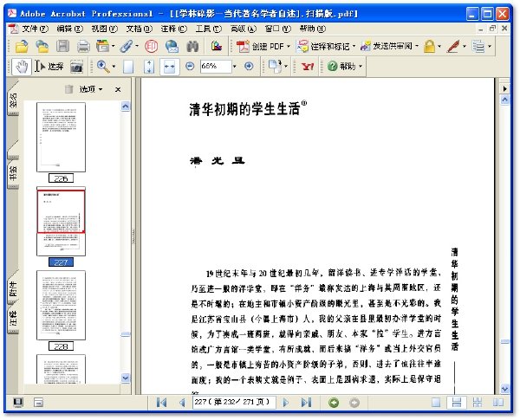Open the binoculars Search tool

coord(192,47)
